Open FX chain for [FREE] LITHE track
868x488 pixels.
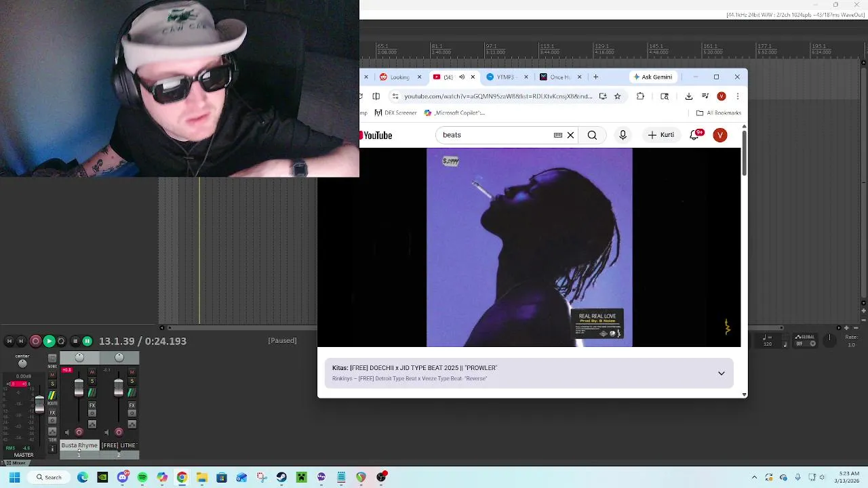(x=132, y=405)
